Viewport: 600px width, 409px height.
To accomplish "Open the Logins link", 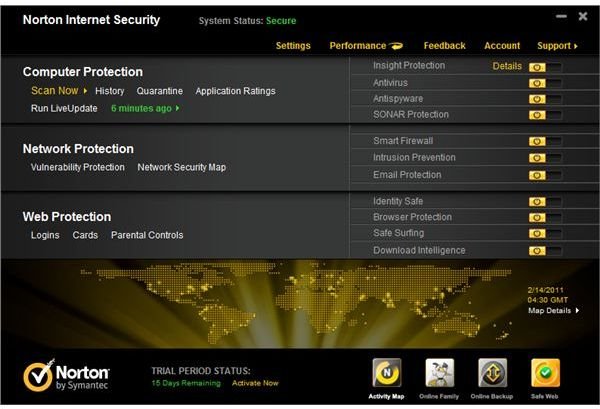I will (45, 235).
